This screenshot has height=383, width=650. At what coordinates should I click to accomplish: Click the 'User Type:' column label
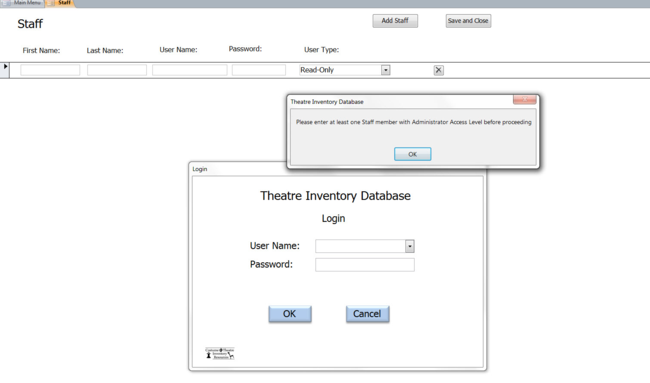pyautogui.click(x=321, y=50)
